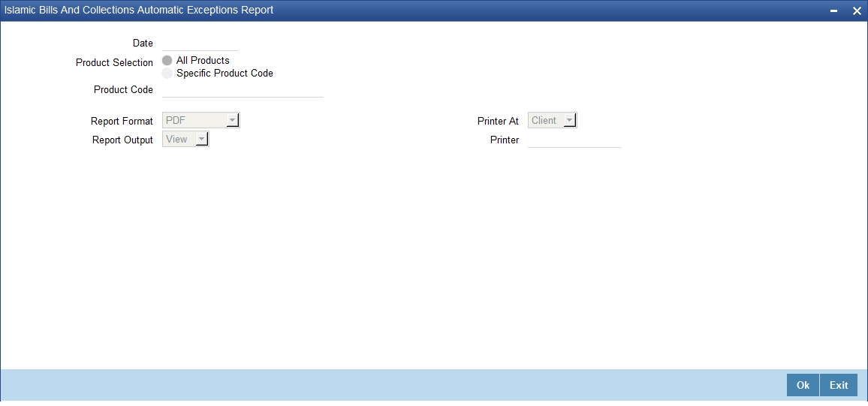
Task: Click the Printer At label
Action: tap(499, 121)
